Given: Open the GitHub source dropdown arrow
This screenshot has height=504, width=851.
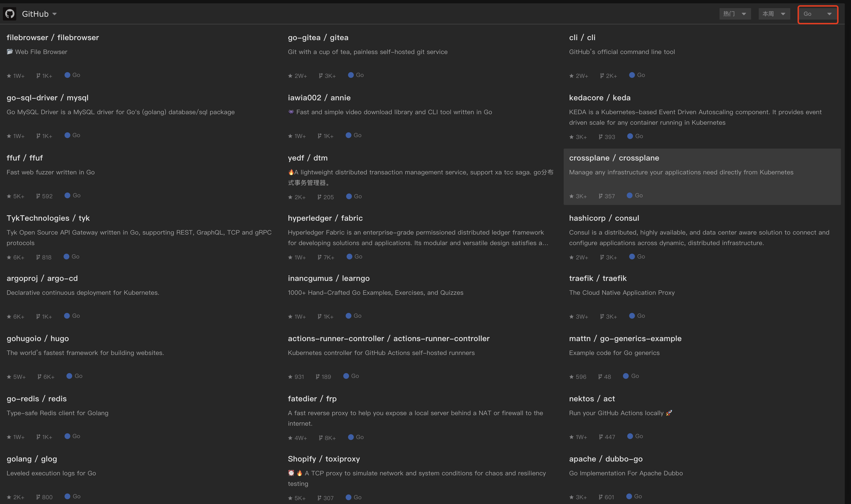Looking at the screenshot, I should click(54, 14).
